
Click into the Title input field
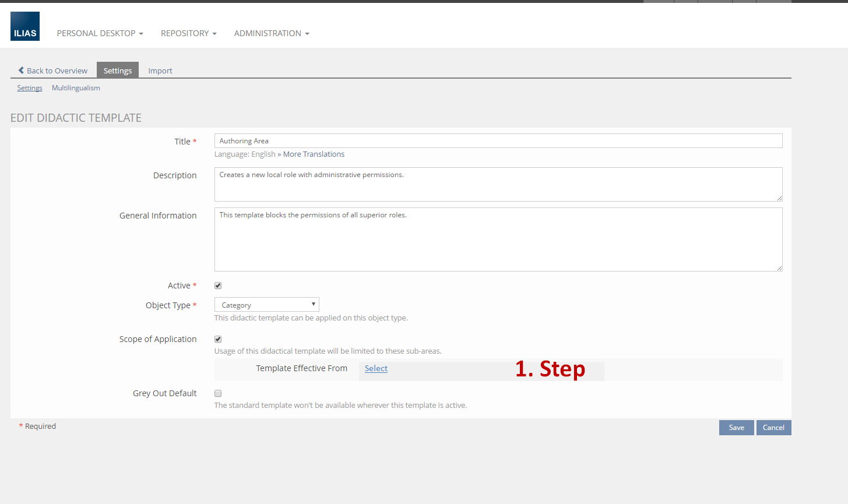[x=498, y=141]
